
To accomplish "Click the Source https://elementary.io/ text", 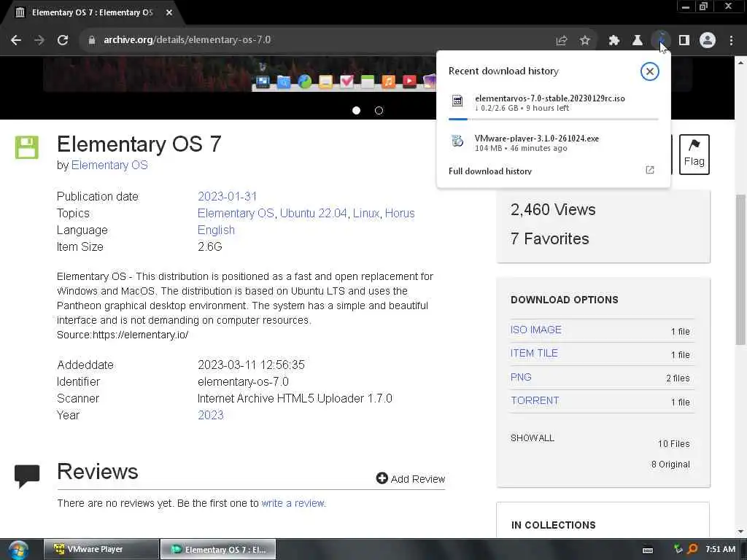I will [x=123, y=335].
